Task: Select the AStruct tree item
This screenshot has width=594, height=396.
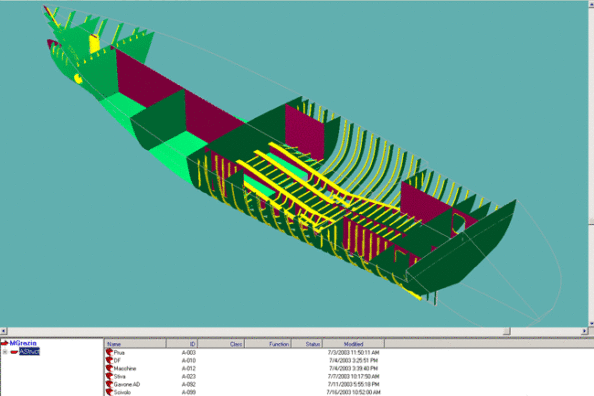Action: pyautogui.click(x=29, y=352)
